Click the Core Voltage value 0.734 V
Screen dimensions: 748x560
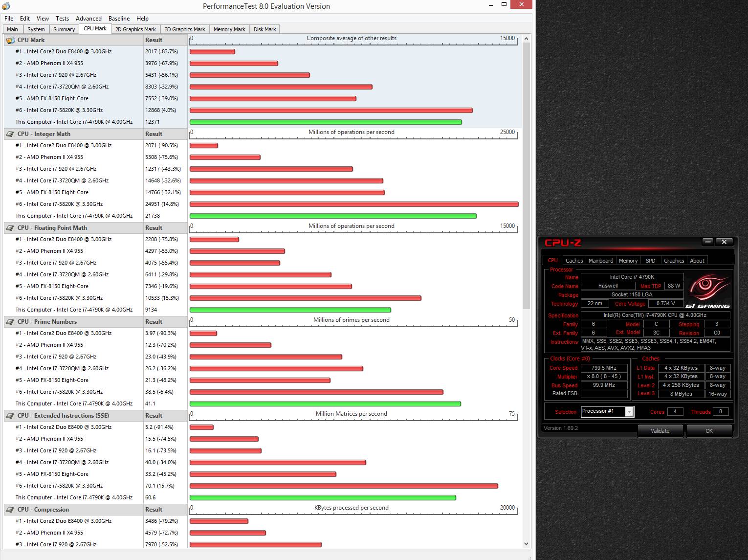(x=665, y=304)
